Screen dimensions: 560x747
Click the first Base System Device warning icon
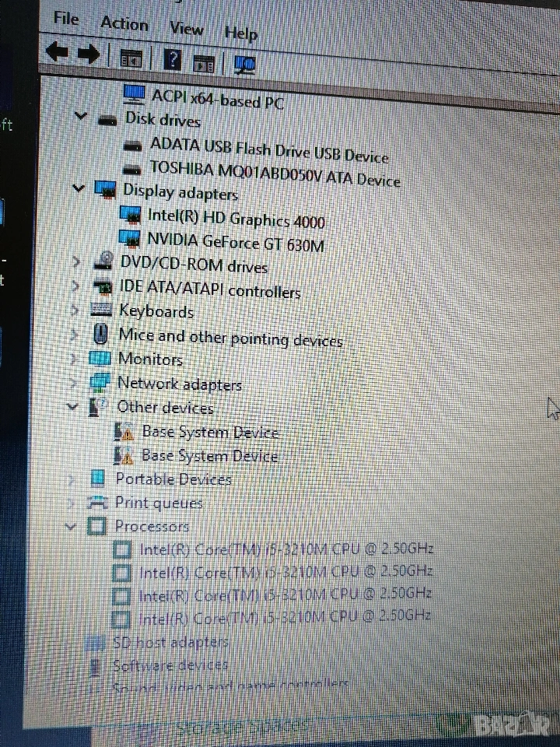[x=124, y=430]
